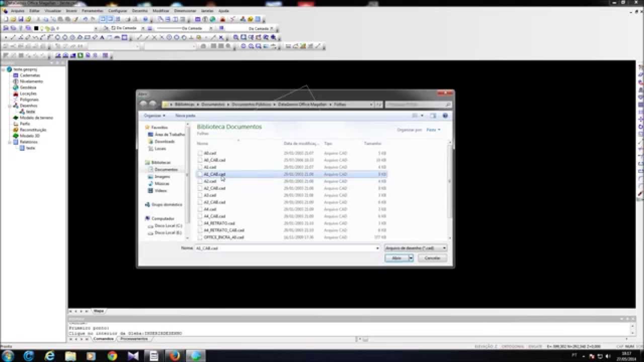Open Firefox from the taskbar
This screenshot has height=362, width=644.
[175, 356]
